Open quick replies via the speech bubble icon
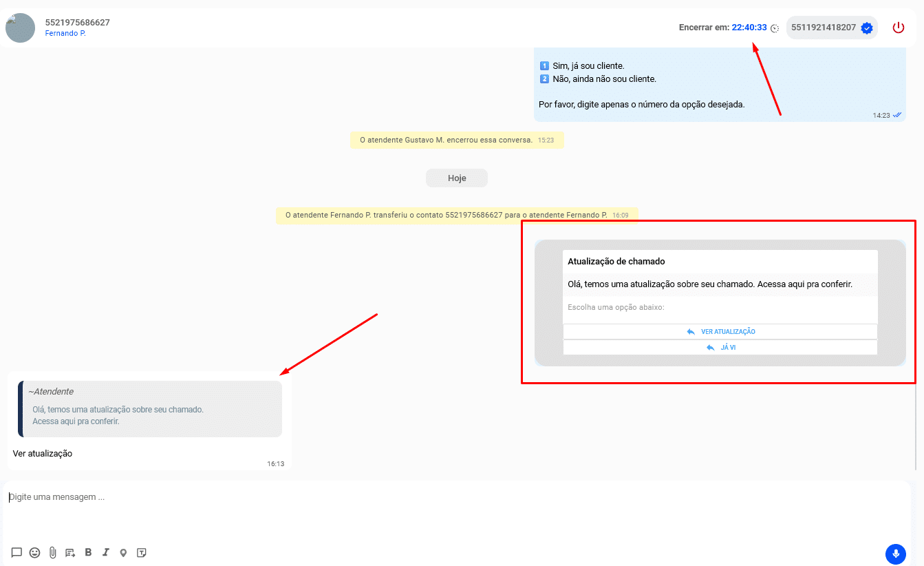The width and height of the screenshot is (924, 566). pos(16,552)
